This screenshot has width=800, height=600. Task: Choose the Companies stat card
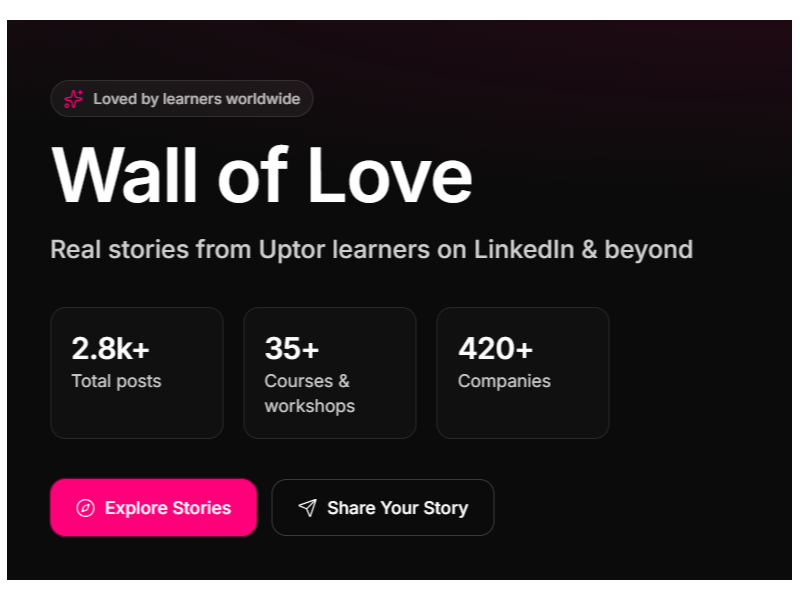coord(522,372)
